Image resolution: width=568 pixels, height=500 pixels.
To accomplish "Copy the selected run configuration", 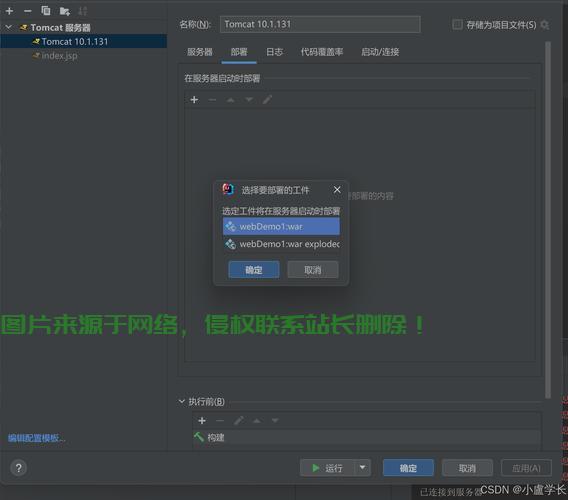I will 46,11.
